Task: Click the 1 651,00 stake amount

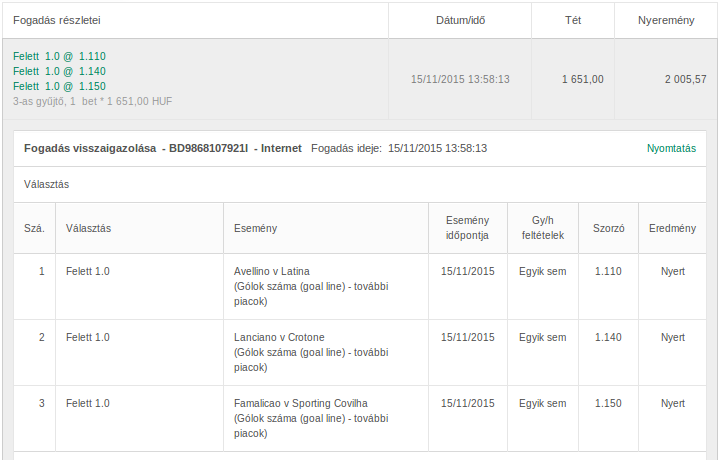Action: [x=583, y=79]
